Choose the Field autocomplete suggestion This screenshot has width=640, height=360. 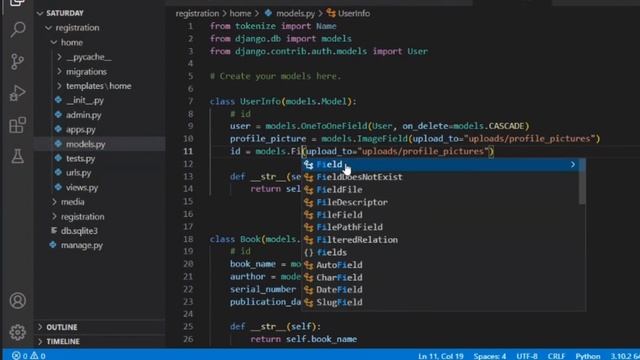pos(440,164)
